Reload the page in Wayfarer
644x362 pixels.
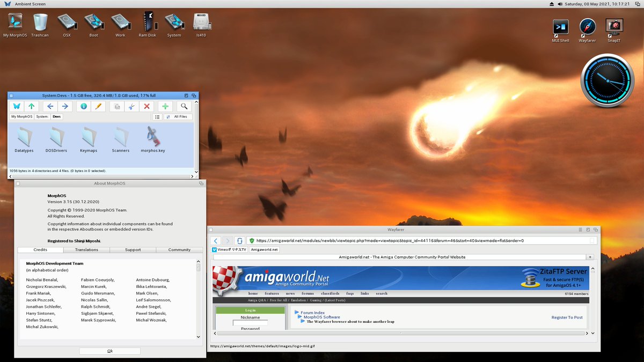[x=239, y=241]
